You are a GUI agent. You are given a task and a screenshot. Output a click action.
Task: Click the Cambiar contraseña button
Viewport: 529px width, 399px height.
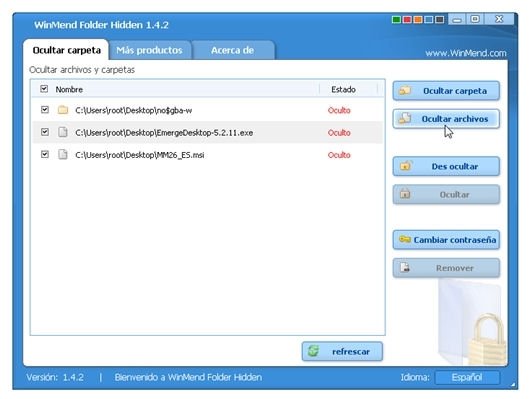446,240
